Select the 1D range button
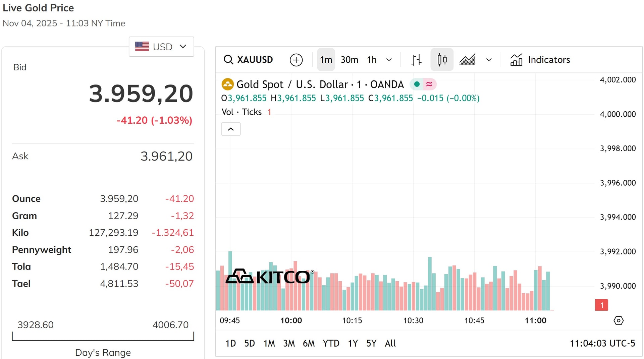Image resolution: width=644 pixels, height=359 pixels. [x=230, y=343]
